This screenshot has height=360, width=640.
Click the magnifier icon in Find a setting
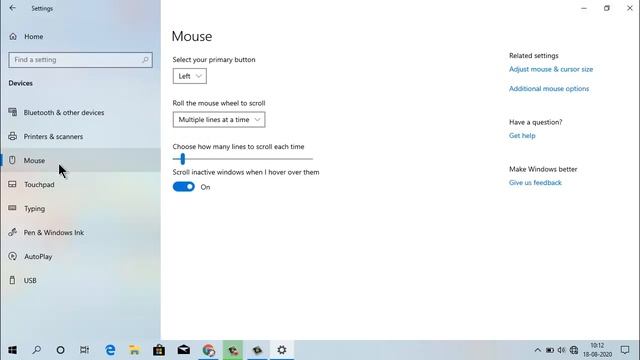point(145,60)
